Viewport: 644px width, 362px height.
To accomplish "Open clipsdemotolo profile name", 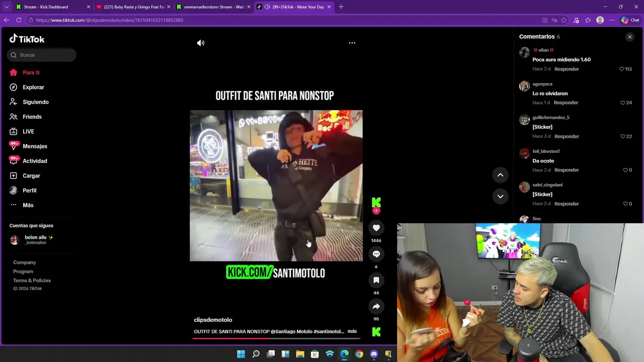I will coord(213,320).
